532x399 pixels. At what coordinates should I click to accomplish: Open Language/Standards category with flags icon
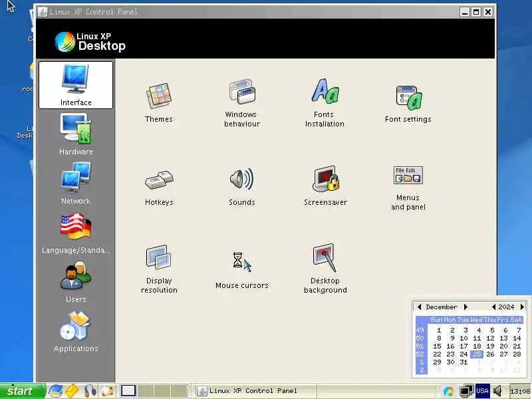point(76,233)
